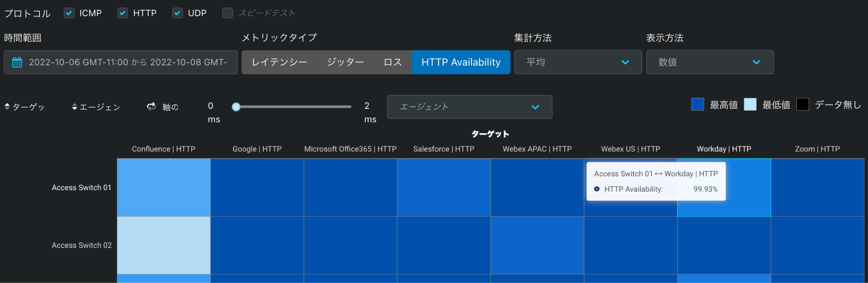Screen dimensions: 868x283
Task: Click the Confluence | HTTP column header
Action: click(163, 149)
